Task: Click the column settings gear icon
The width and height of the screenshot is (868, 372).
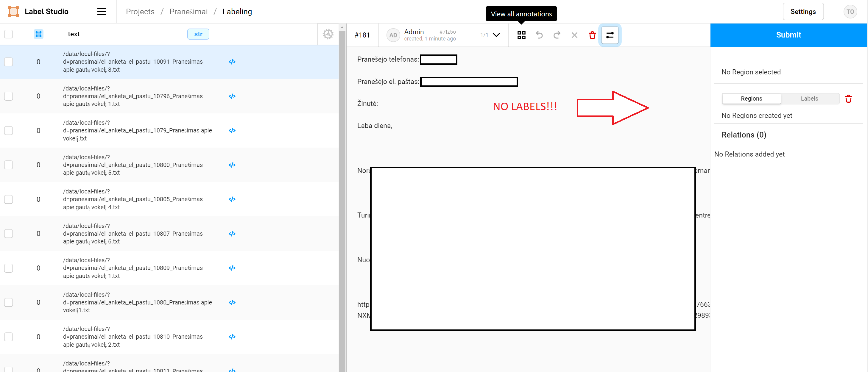Action: (328, 34)
